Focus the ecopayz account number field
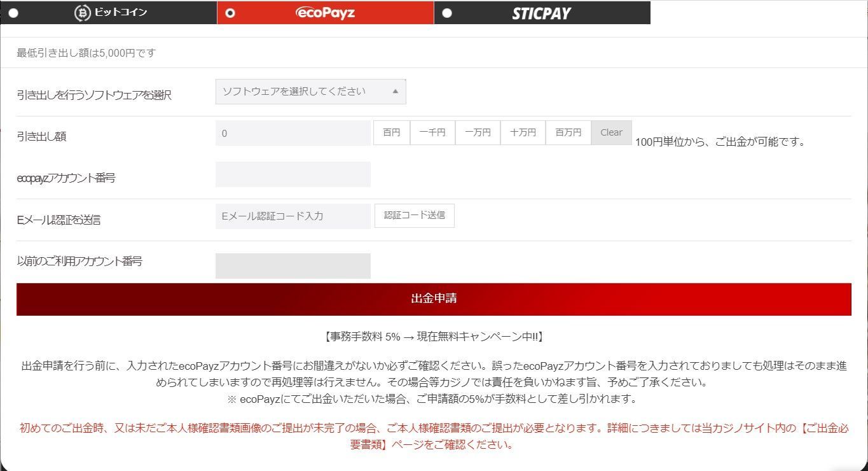 (293, 174)
